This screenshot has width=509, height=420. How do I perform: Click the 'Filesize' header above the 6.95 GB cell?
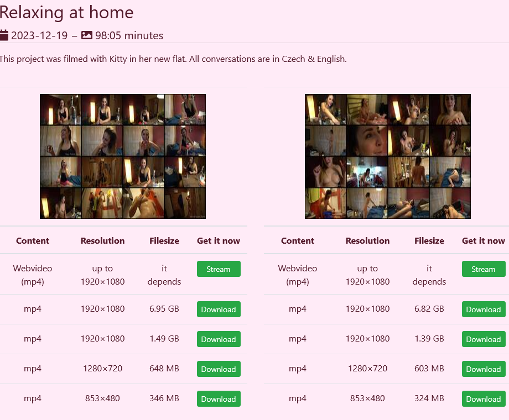(x=164, y=240)
